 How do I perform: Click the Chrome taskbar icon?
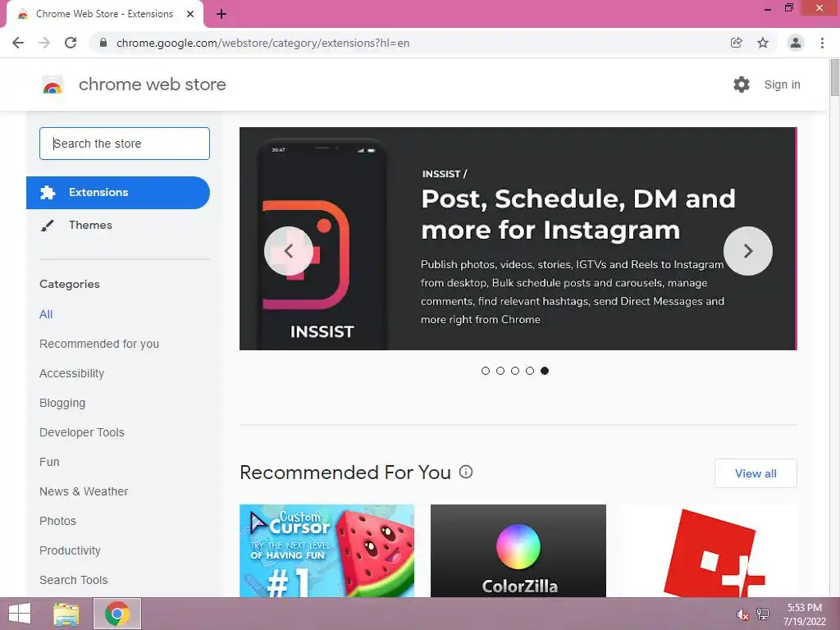click(117, 614)
